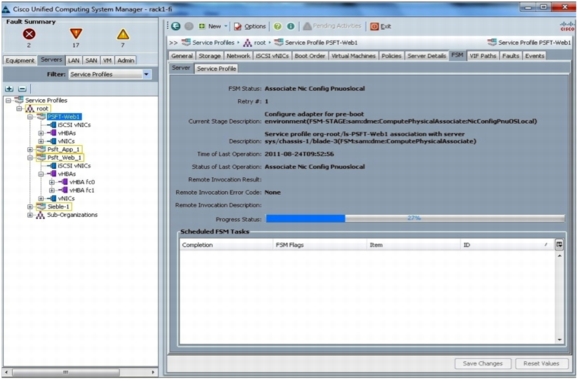Viewport: 578px width, 381px height.
Task: Click Reset Values button
Action: 541,364
